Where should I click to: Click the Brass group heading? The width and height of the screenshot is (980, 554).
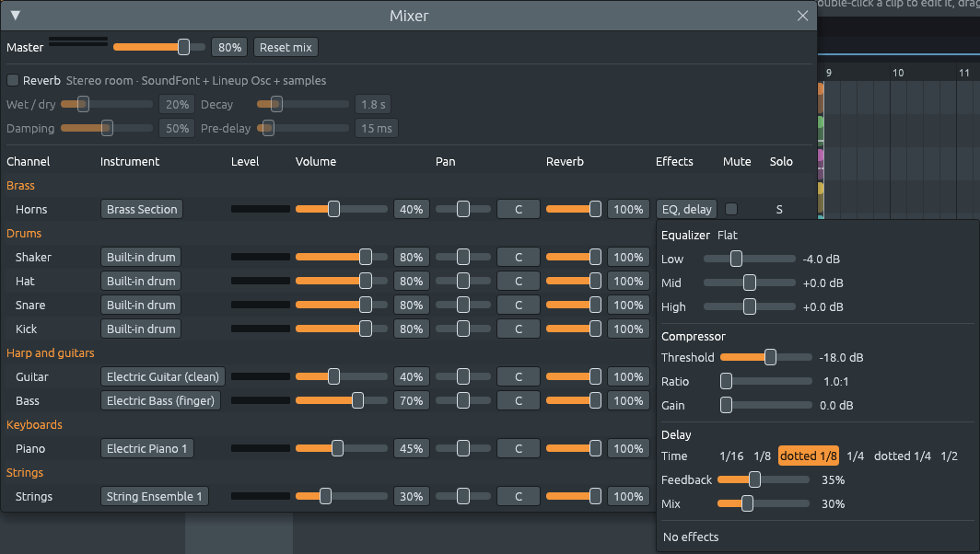click(20, 186)
